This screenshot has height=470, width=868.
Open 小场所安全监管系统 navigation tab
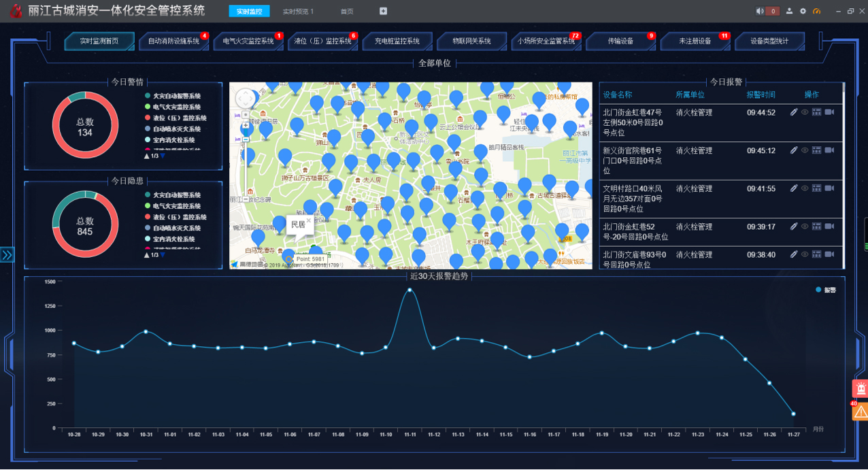point(546,41)
